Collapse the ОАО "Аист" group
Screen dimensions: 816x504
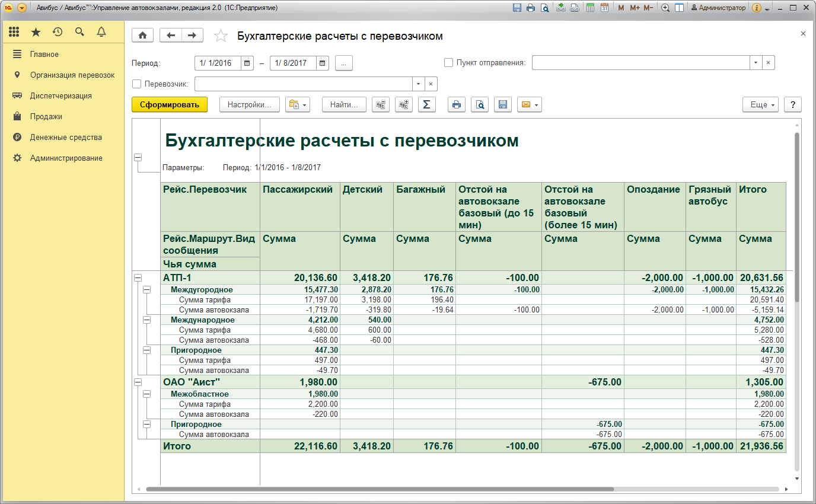pos(138,382)
